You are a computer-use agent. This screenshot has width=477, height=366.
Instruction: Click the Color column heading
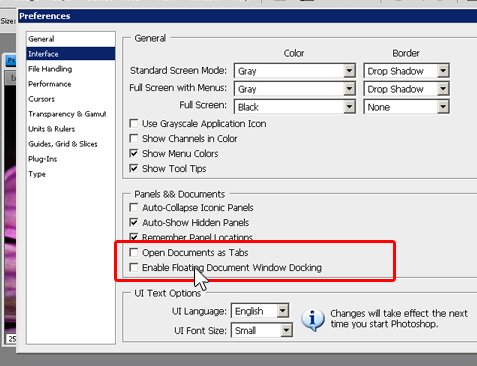294,53
